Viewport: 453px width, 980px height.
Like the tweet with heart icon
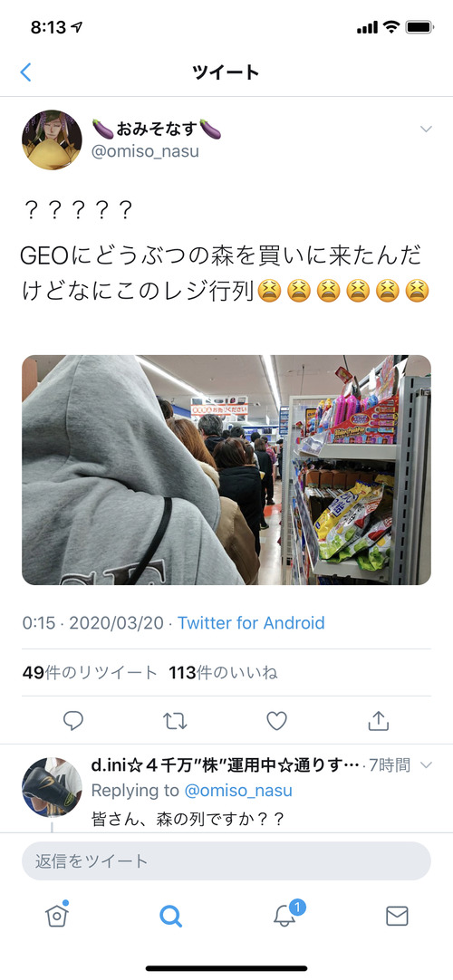pos(277,721)
